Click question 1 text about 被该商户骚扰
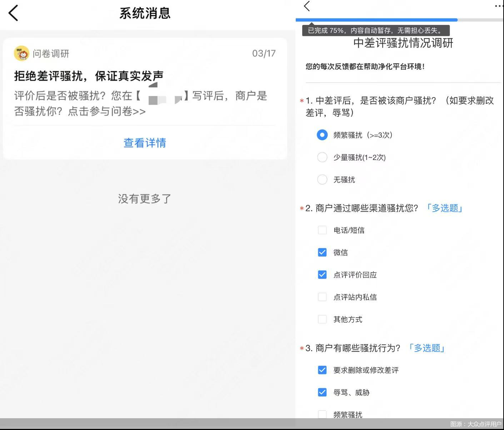Viewport: 504px width, 430px height. coord(400,106)
